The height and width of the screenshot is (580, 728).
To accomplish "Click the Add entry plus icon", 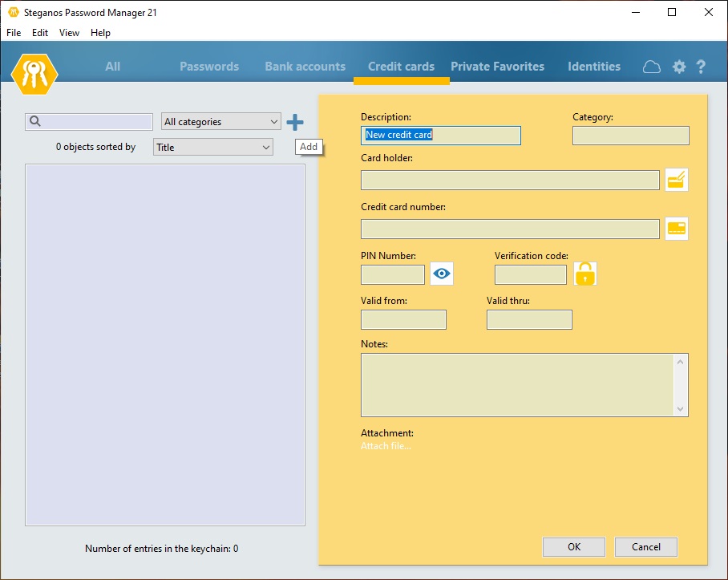I will pyautogui.click(x=295, y=121).
